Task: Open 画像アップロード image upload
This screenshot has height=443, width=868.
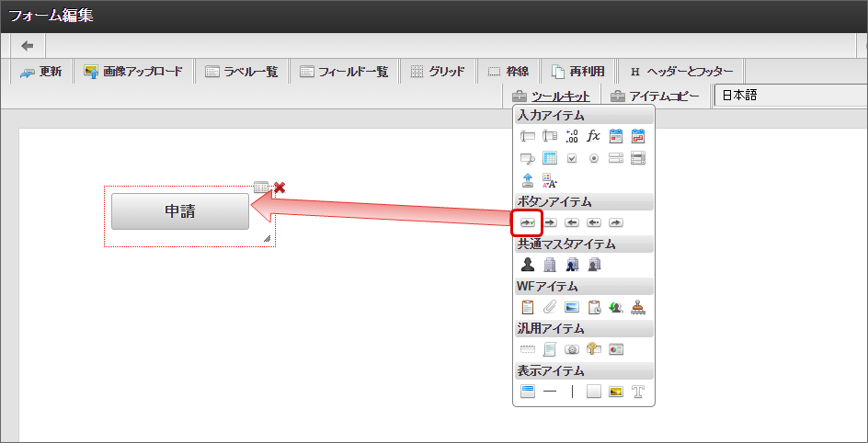Action: tap(133, 72)
